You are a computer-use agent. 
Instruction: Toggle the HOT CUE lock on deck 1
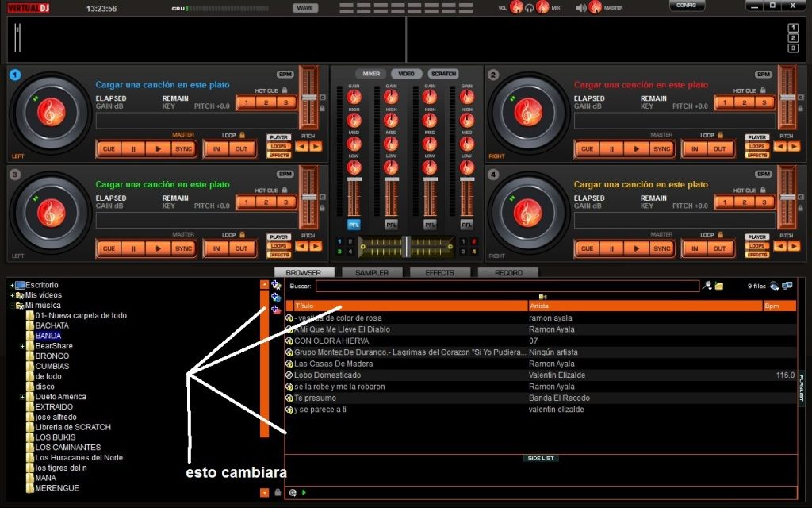click(285, 90)
